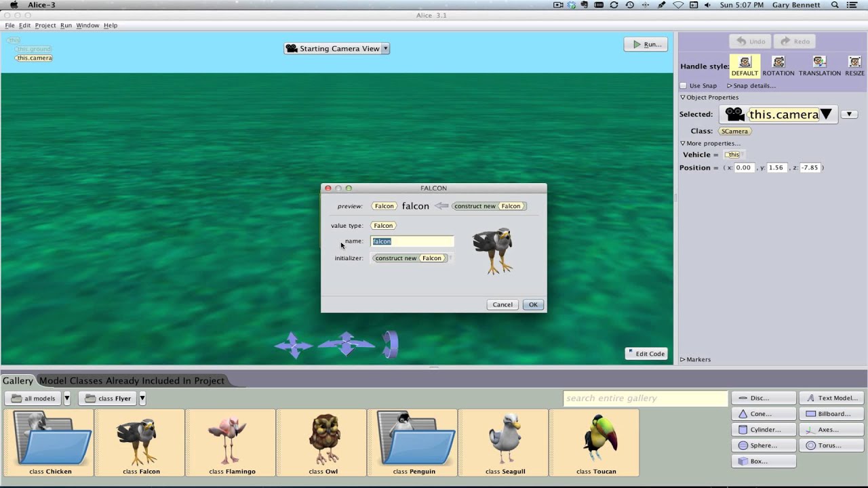Add a Torus shape

pyautogui.click(x=831, y=445)
